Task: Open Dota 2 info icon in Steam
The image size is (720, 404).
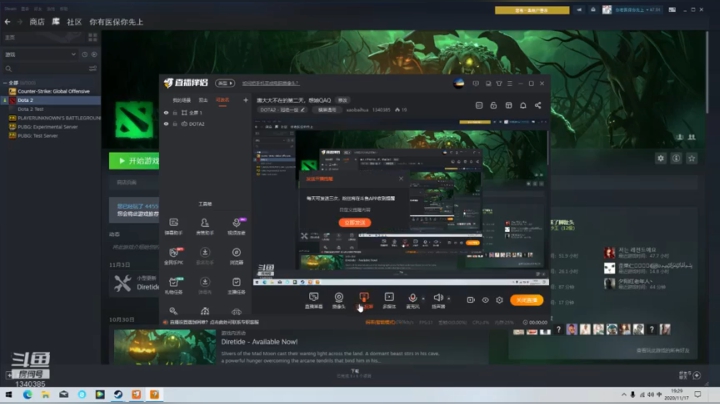Action: click(676, 158)
